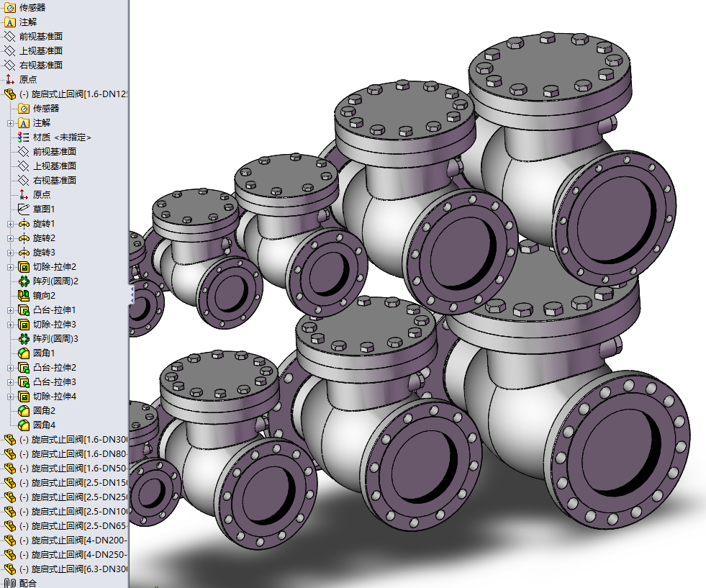Select the 凸台-拉伸2 label
This screenshot has height=588, width=706.
tap(55, 368)
